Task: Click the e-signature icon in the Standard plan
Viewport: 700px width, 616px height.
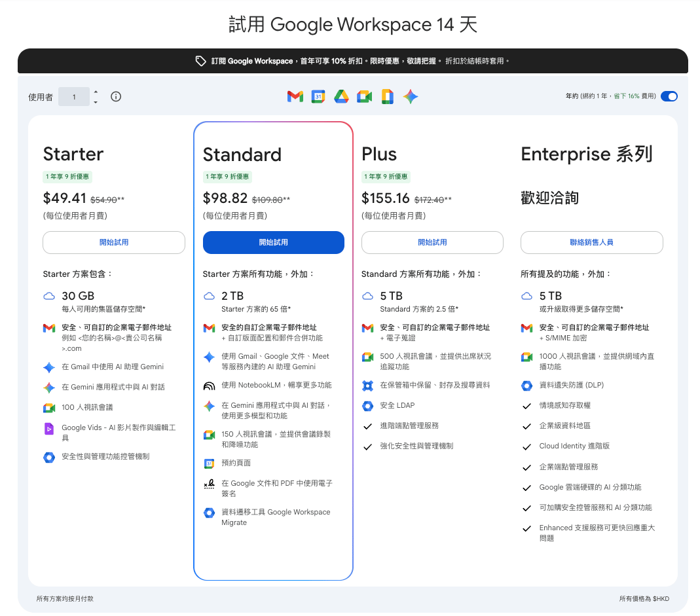Action: 209,484
